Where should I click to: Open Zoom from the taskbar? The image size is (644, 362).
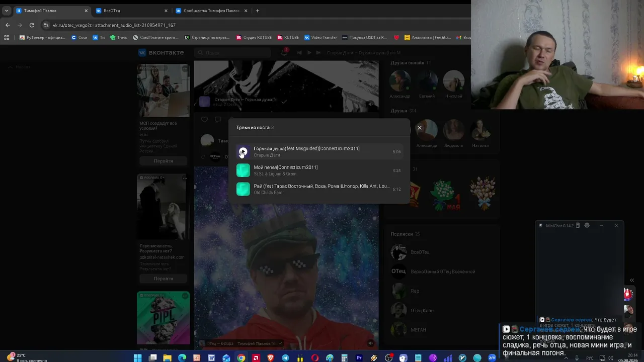click(492, 358)
